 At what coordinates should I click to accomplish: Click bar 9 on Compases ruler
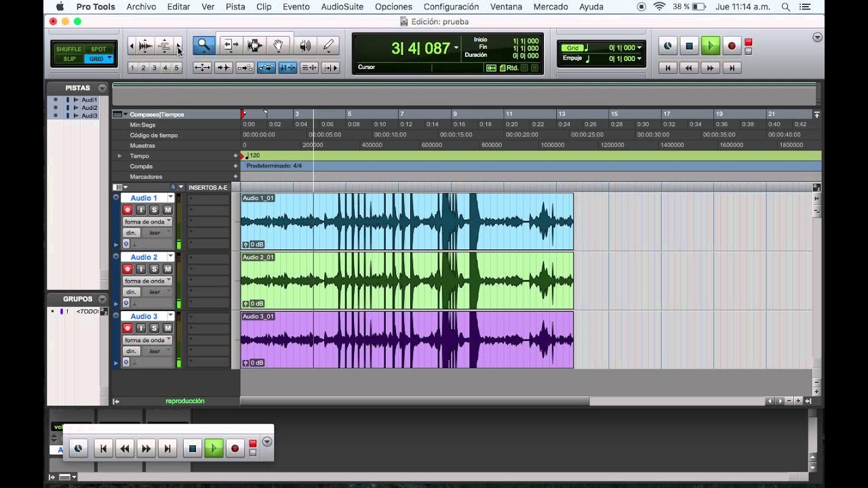[x=455, y=114]
